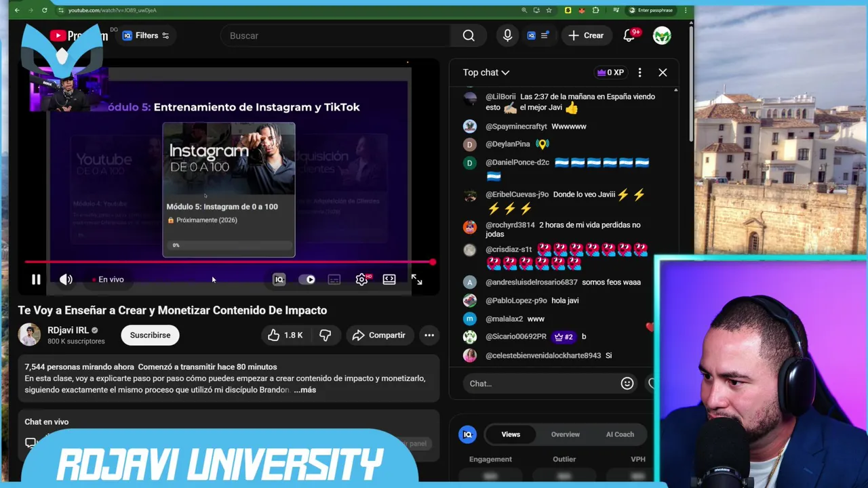868x488 pixels.
Task: Open Chrome three-dot menu
Action: point(686,10)
